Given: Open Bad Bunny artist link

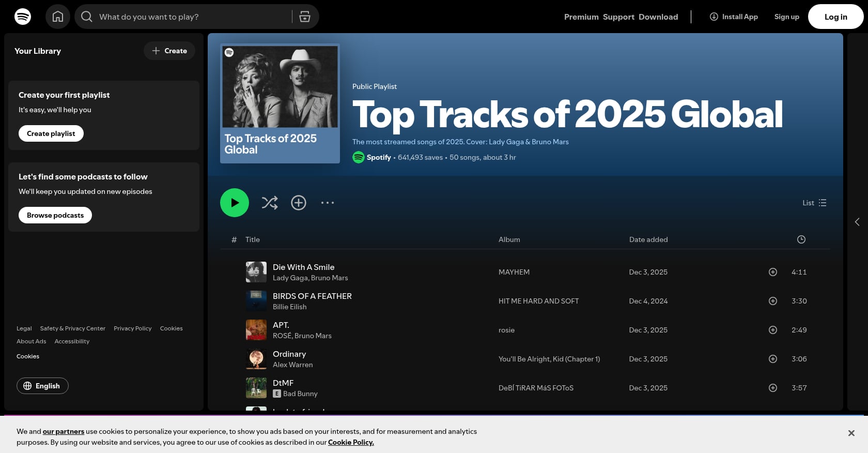Looking at the screenshot, I should coord(300,394).
